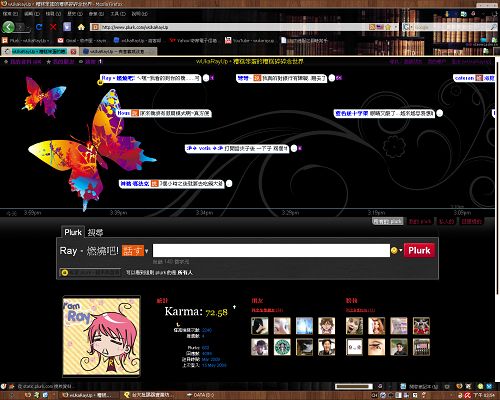
Task: Open the Starbucks logo friend avatar
Action: tap(282, 347)
